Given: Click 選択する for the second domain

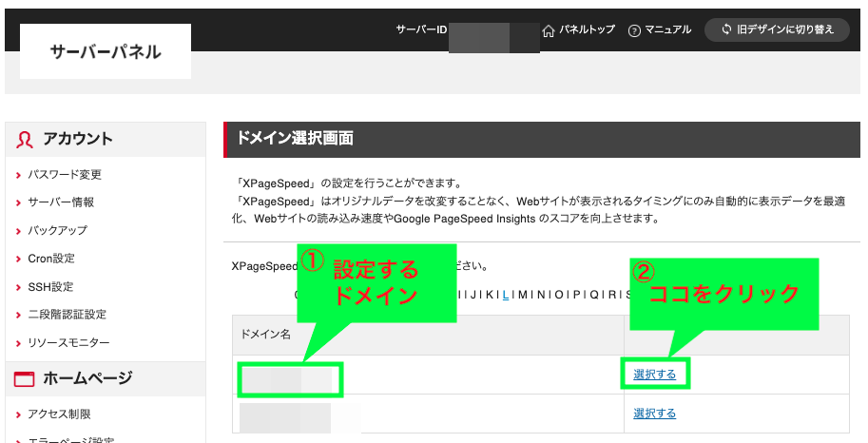Looking at the screenshot, I should click(x=655, y=414).
